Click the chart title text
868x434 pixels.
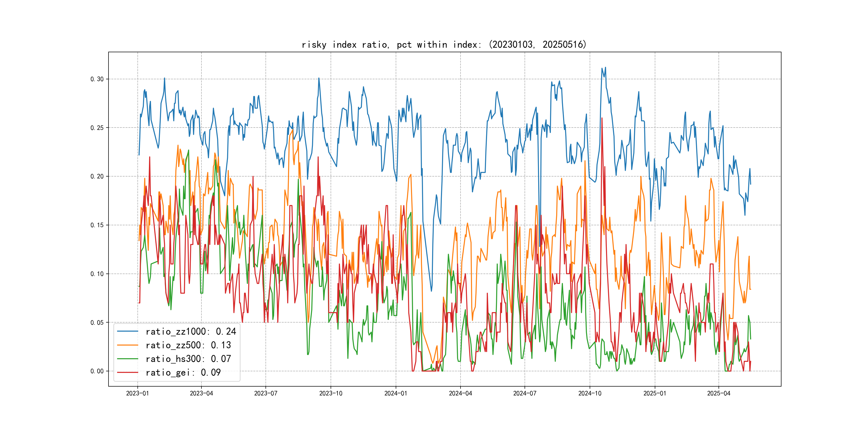click(x=444, y=44)
